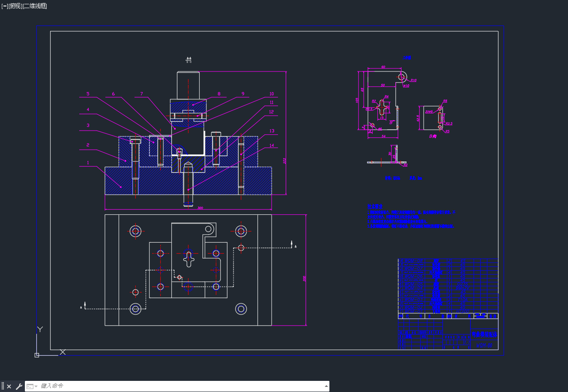The width and height of the screenshot is (568, 392).
Task: Select the 105 vertical dimension text
Action: (x=357, y=101)
